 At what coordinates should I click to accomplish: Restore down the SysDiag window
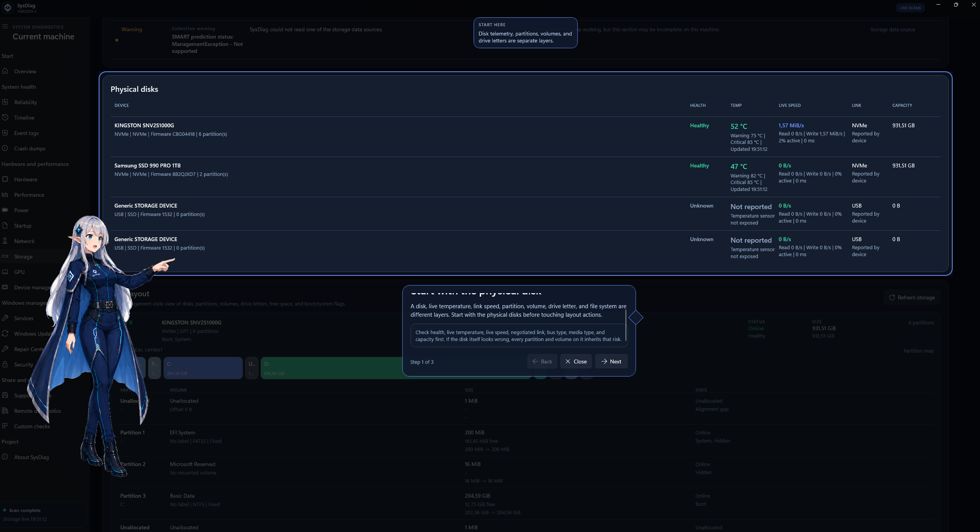tap(956, 5)
